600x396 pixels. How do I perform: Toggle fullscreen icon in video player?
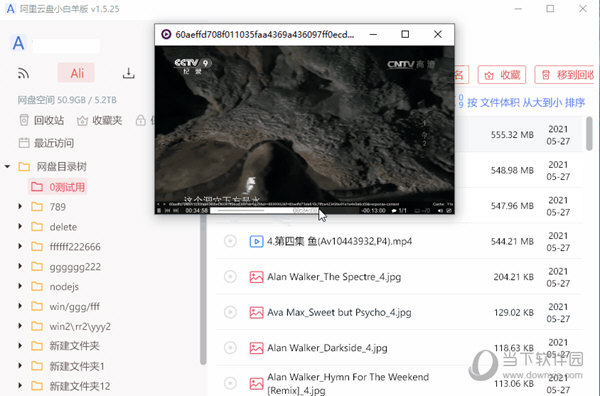(449, 210)
